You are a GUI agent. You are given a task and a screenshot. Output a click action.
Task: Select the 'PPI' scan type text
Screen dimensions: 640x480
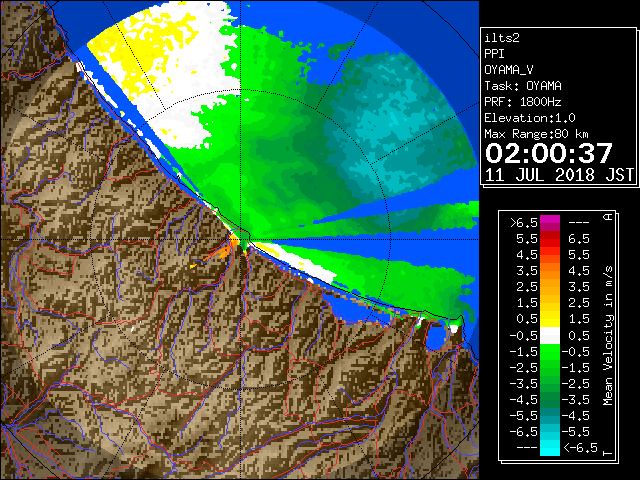(x=494, y=54)
